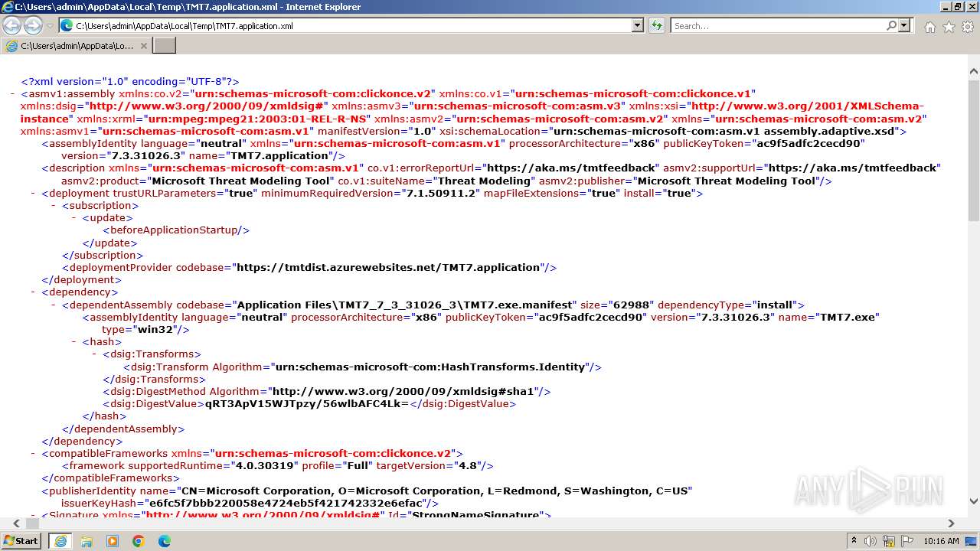Collapse the Signature node

[x=34, y=514]
